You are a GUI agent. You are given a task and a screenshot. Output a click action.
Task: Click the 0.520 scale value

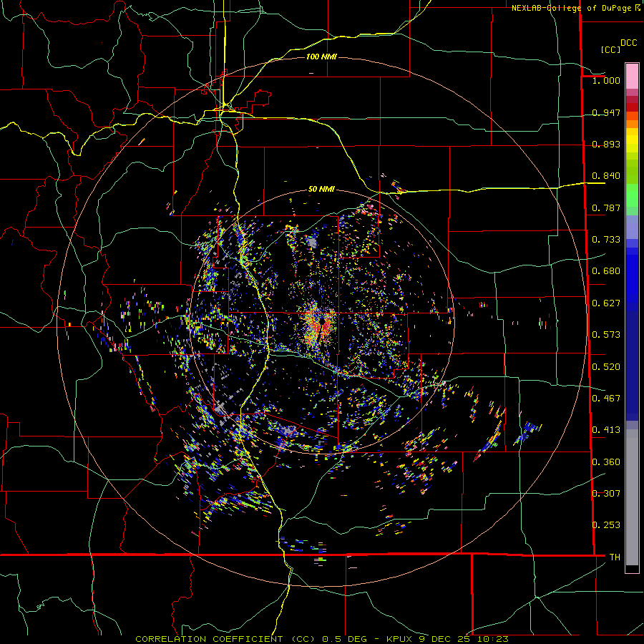point(606,367)
